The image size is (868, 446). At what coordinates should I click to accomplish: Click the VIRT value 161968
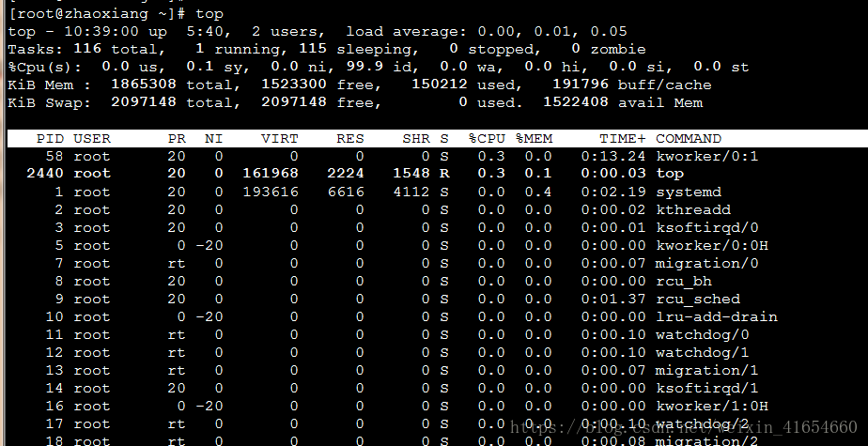pos(271,173)
